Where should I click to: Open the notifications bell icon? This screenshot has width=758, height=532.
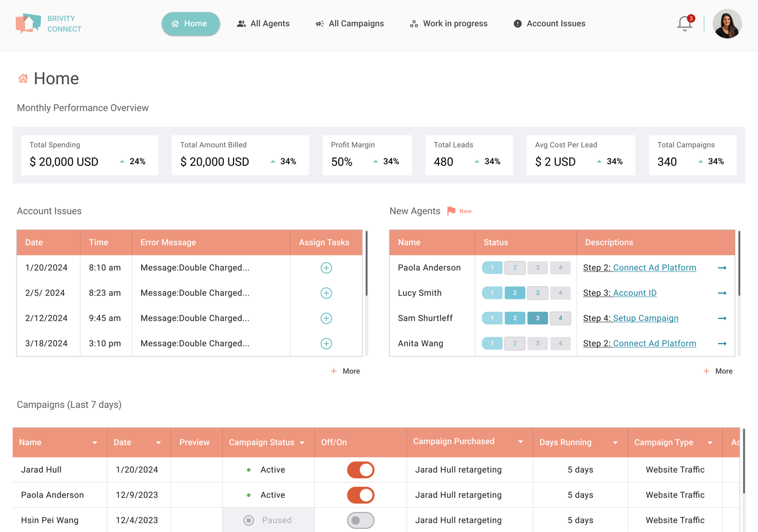[x=685, y=24]
